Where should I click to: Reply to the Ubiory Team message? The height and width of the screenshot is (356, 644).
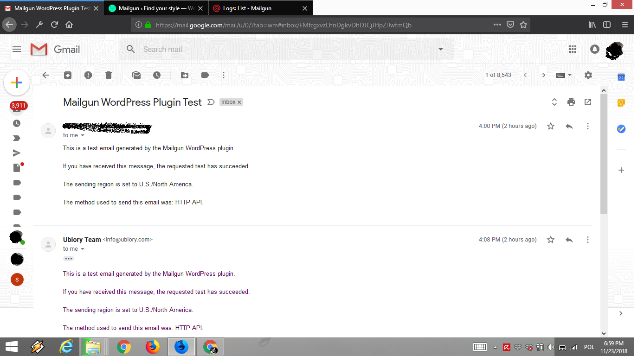(x=569, y=240)
